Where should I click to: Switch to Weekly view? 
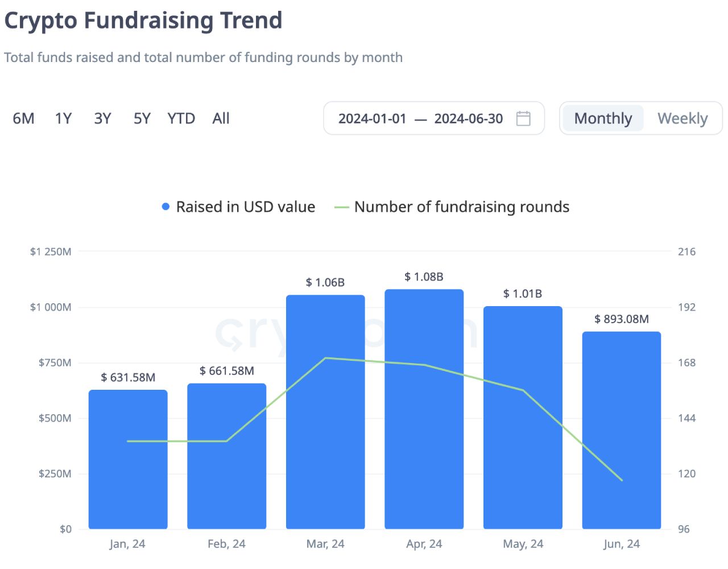coord(682,118)
